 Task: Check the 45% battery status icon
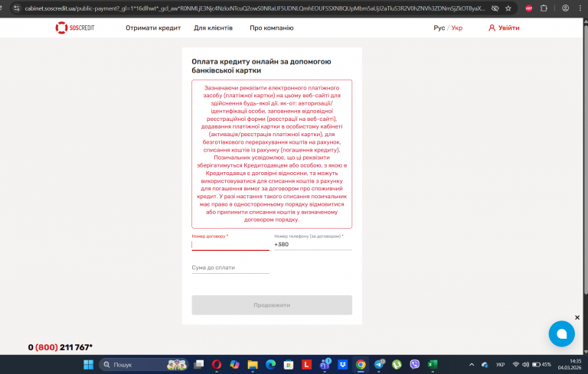point(541,365)
